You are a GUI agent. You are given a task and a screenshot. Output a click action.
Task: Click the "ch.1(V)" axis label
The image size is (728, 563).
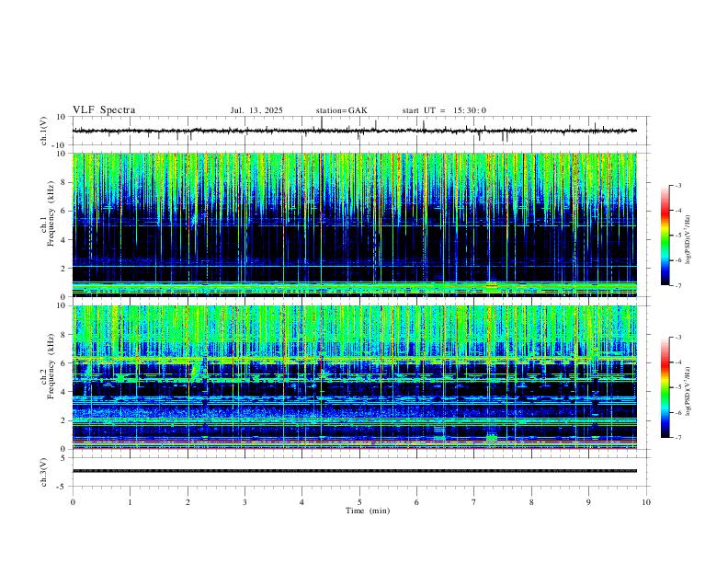(x=44, y=131)
